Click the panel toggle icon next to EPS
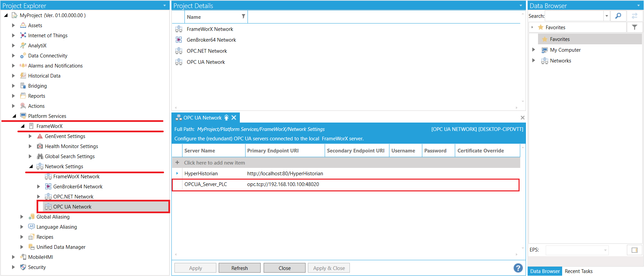This screenshot has width=644, height=276. click(635, 250)
